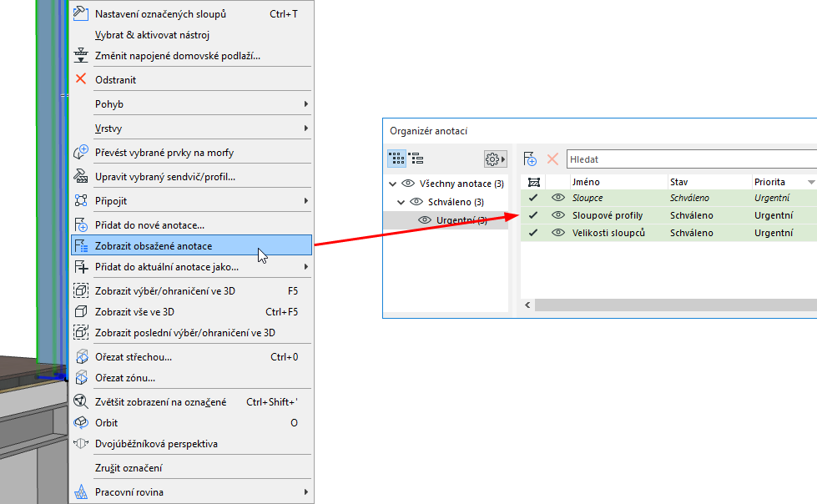817x504 pixels.
Task: Toggle visibility eye for Všechny anotace
Action: click(x=408, y=184)
